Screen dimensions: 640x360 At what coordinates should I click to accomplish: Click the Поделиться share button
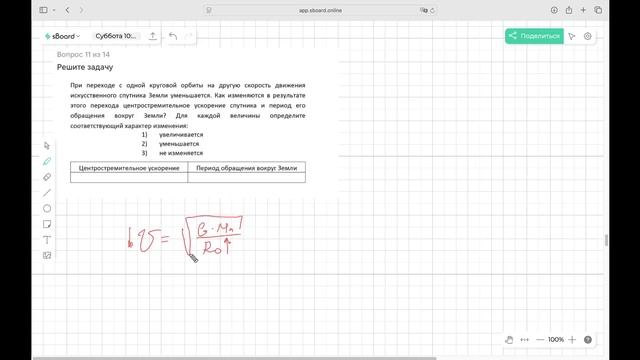click(534, 36)
